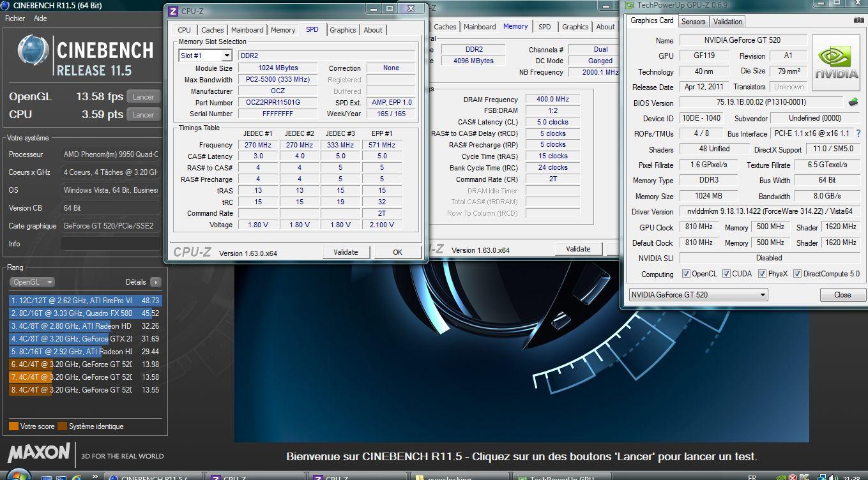This screenshot has height=480, width=868.
Task: Select ranking row 2 Quadro FX 580
Action: tap(86, 313)
